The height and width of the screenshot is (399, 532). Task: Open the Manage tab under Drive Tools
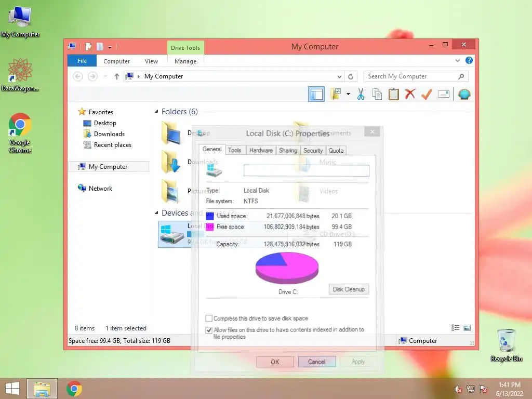(185, 61)
